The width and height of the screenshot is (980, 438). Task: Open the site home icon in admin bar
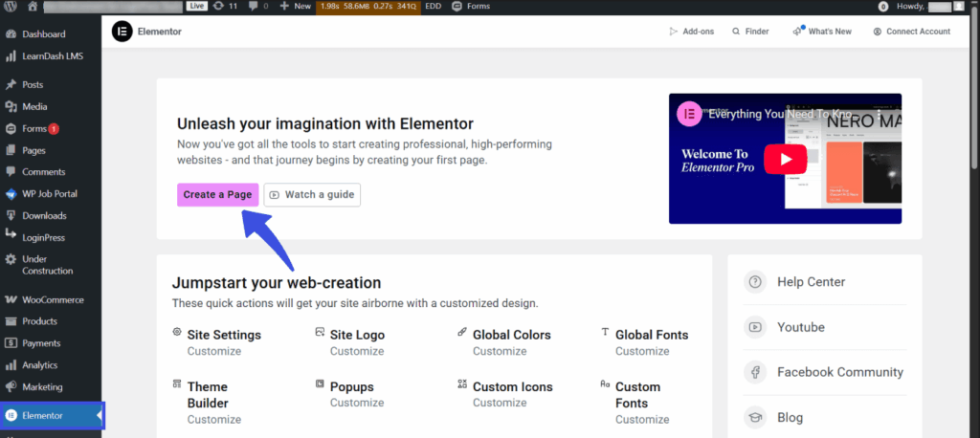click(33, 7)
